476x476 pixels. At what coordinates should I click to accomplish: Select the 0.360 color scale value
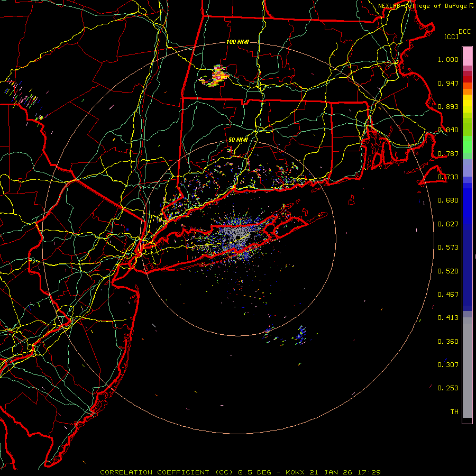448,342
